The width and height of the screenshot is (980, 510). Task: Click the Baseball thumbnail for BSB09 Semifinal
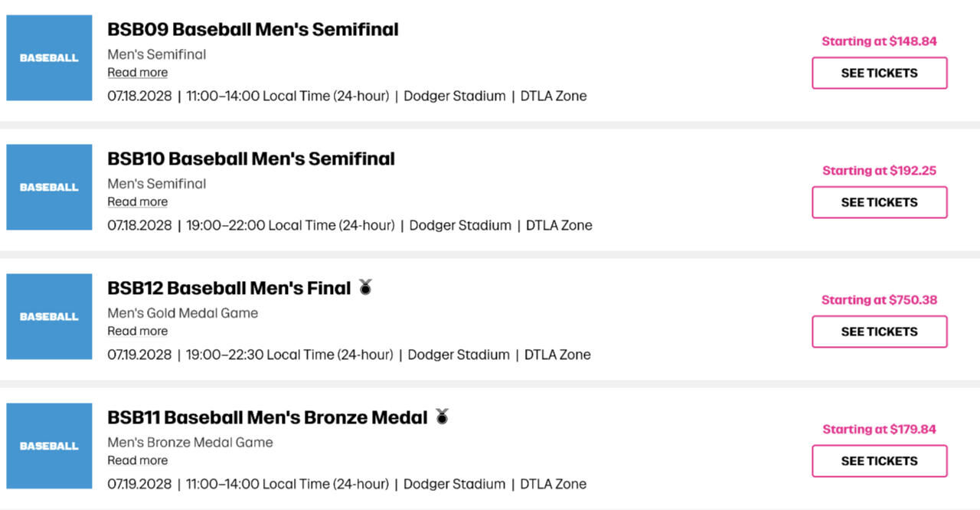(x=49, y=57)
